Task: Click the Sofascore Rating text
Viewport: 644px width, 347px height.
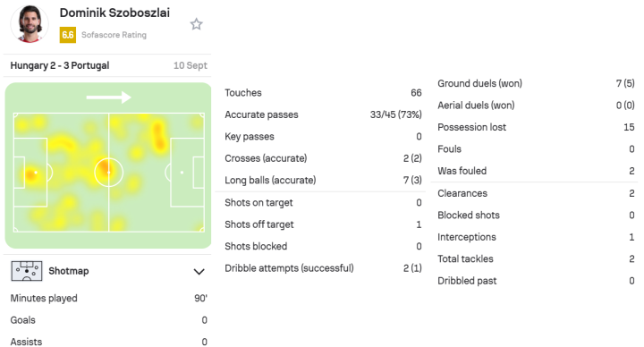Action: pyautogui.click(x=114, y=35)
